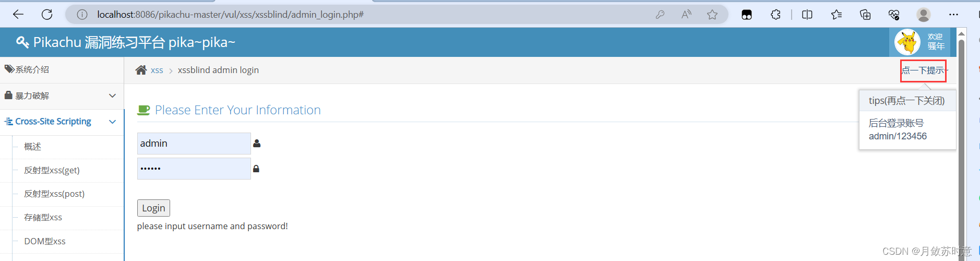Open split screen view icon
980x261 pixels.
(x=807, y=15)
